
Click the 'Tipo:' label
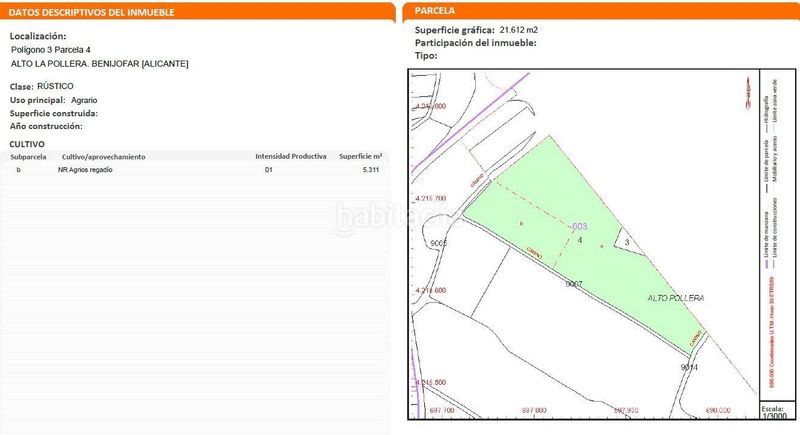point(426,56)
